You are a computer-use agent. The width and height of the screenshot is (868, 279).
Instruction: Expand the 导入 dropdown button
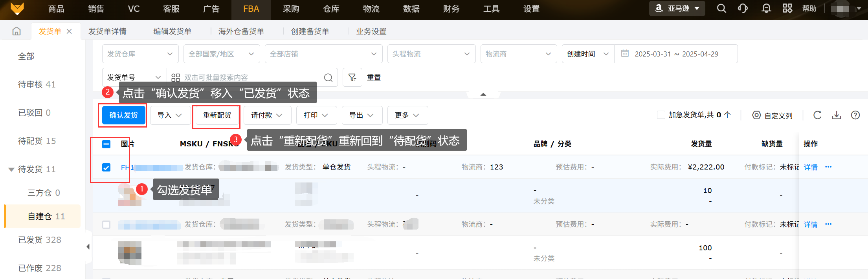point(170,115)
